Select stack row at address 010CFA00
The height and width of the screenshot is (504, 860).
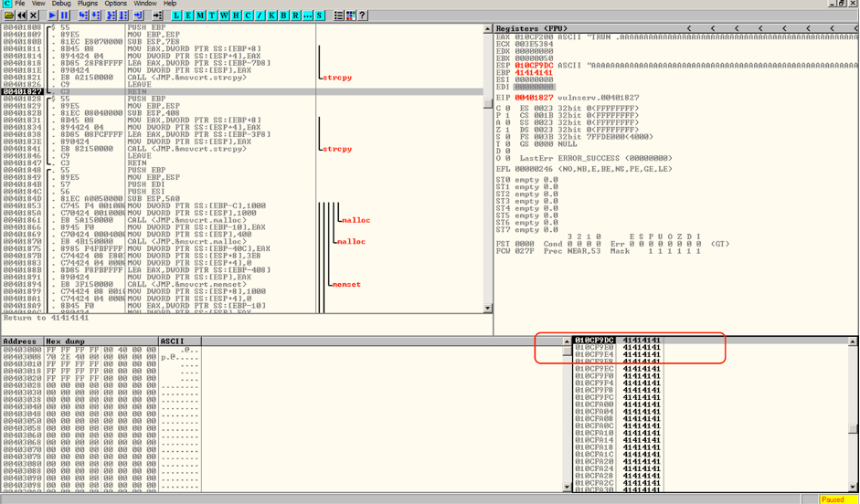pos(710,404)
